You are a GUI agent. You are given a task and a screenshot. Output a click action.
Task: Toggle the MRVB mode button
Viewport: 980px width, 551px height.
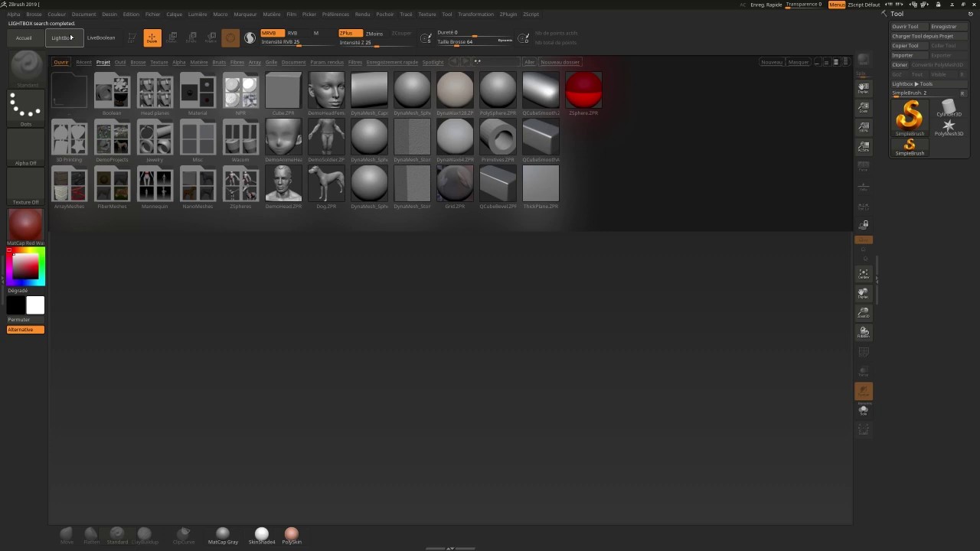pos(273,33)
